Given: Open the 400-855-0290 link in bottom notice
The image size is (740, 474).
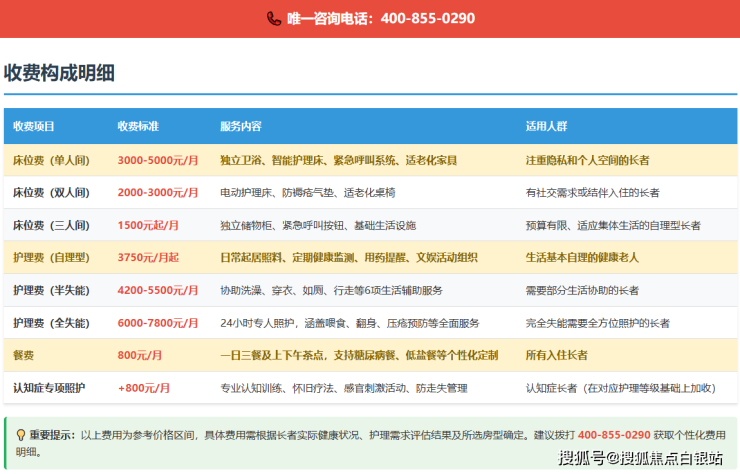Looking at the screenshot, I should [x=614, y=435].
